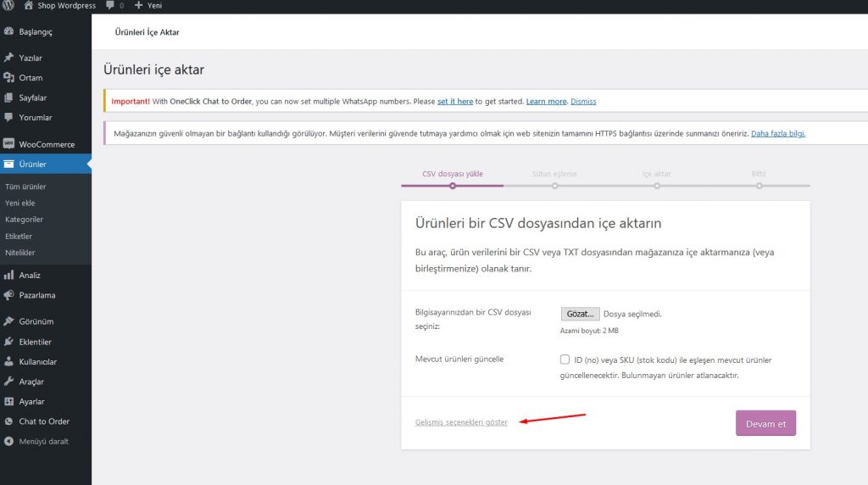Follow the Daha fazla bilgi link
This screenshot has height=485, width=868.
click(777, 134)
